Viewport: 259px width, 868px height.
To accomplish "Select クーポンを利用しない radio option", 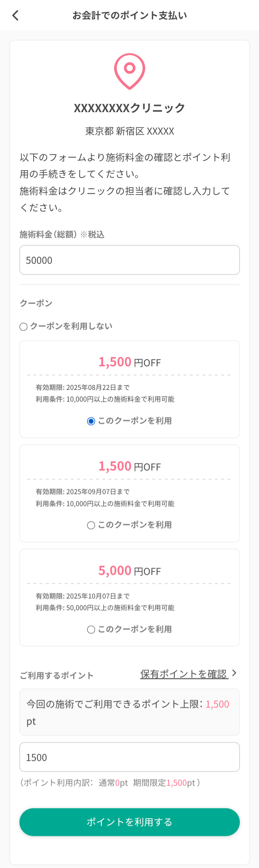I will 24,327.
